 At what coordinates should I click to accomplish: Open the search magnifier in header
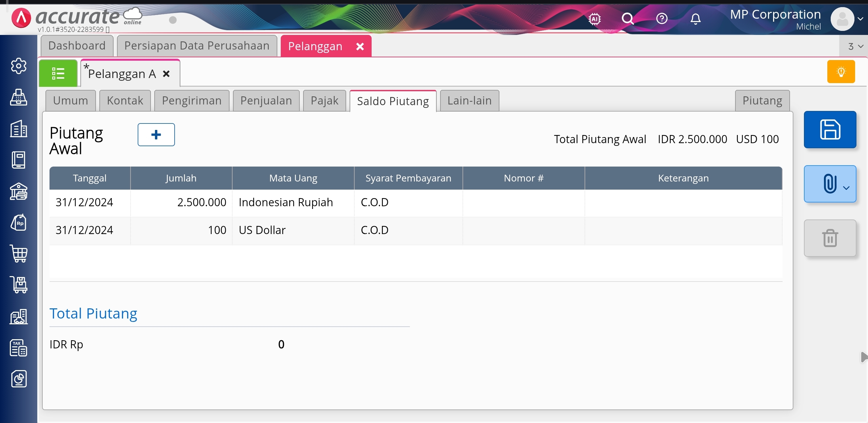pyautogui.click(x=628, y=19)
